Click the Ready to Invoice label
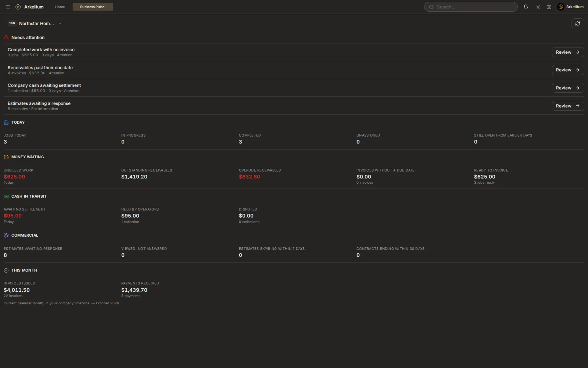The height and width of the screenshot is (368, 588). [491, 170]
